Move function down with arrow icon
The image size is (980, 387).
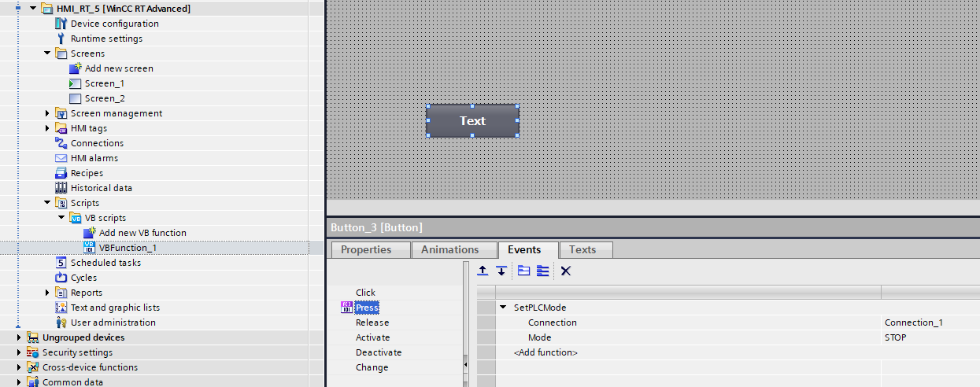point(501,271)
